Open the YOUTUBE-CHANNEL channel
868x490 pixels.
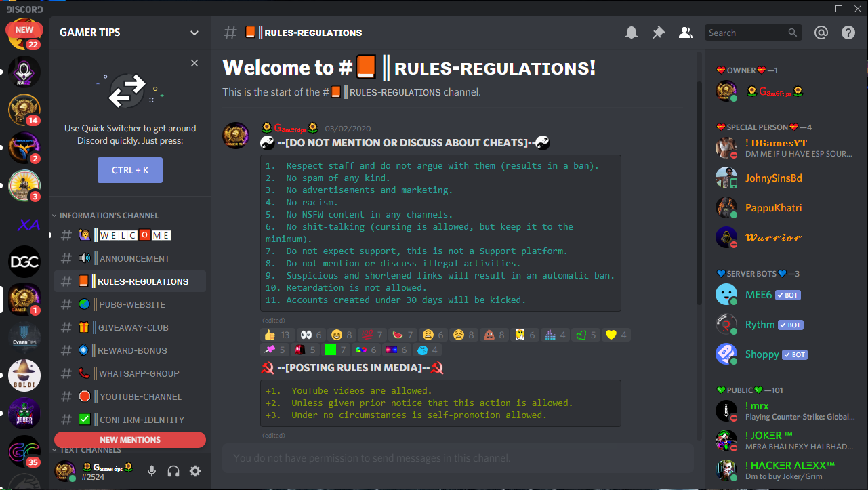130,396
